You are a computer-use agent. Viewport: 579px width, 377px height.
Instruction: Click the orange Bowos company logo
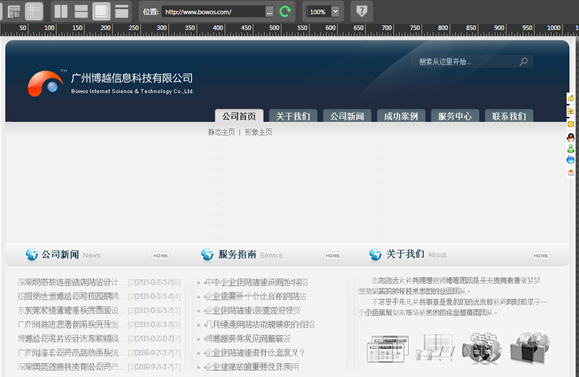click(45, 84)
